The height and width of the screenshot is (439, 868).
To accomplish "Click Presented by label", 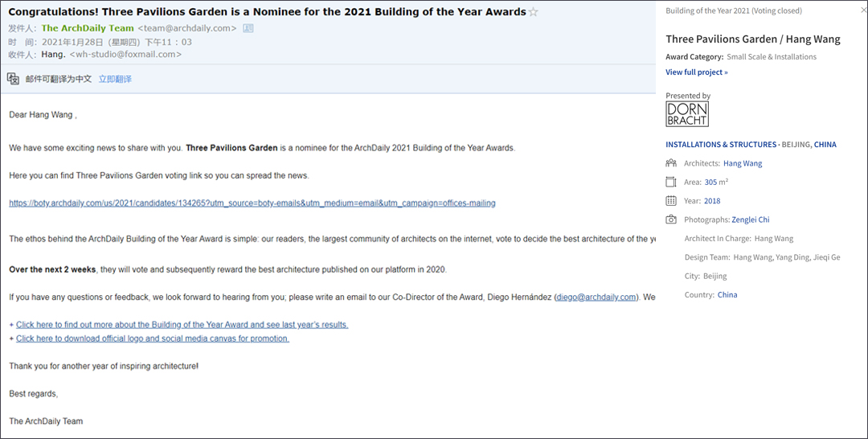I will point(688,96).
